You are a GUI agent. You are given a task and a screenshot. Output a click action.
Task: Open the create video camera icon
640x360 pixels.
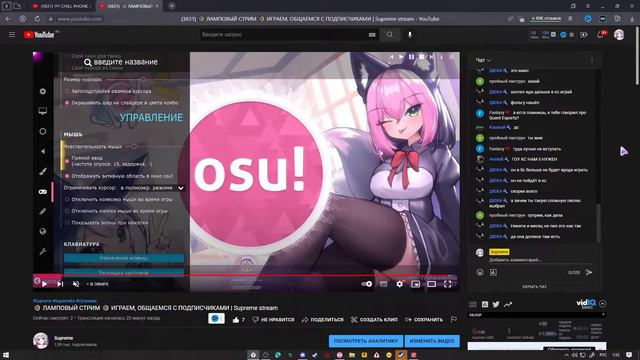pos(584,35)
